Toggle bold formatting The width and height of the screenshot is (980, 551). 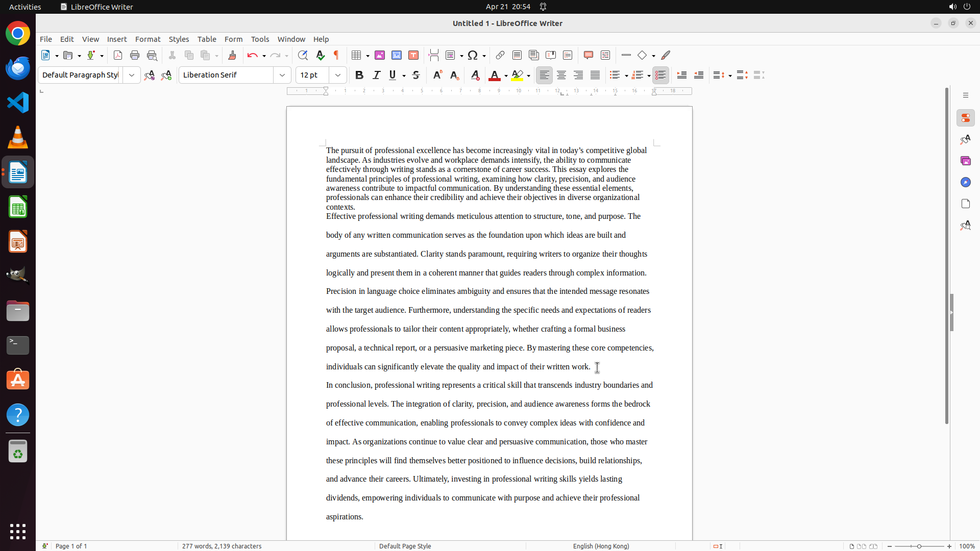pyautogui.click(x=359, y=75)
